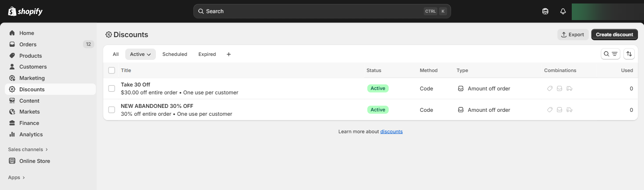Switch to the Scheduled tab
The height and width of the screenshot is (190, 644).
point(175,54)
